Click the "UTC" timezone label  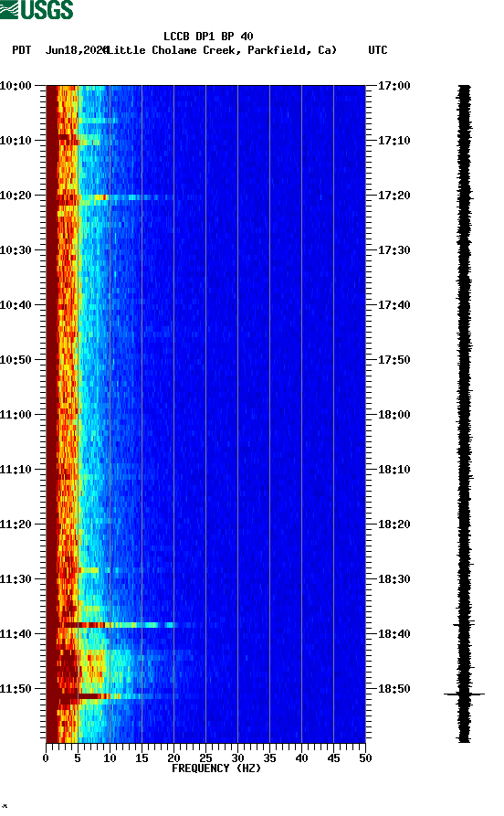pos(378,50)
